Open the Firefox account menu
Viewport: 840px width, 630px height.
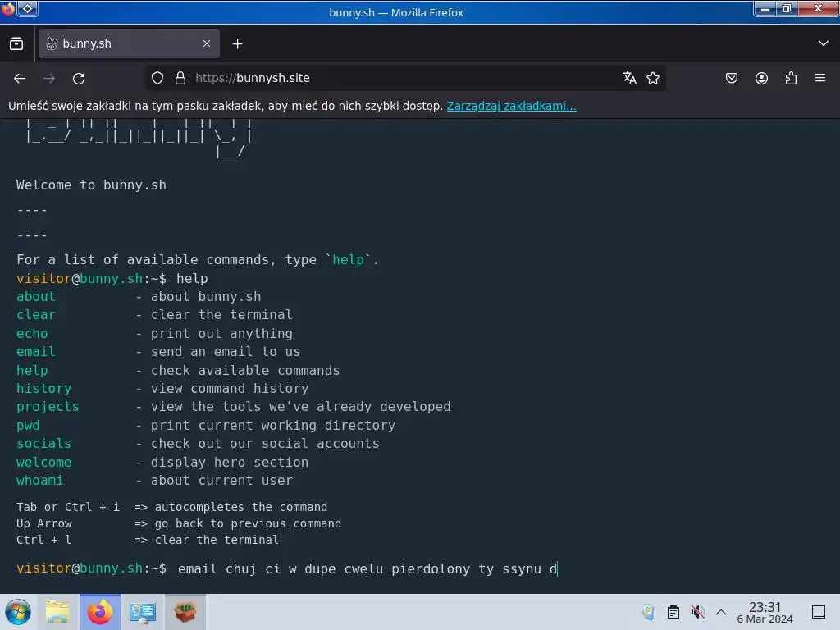click(x=761, y=78)
